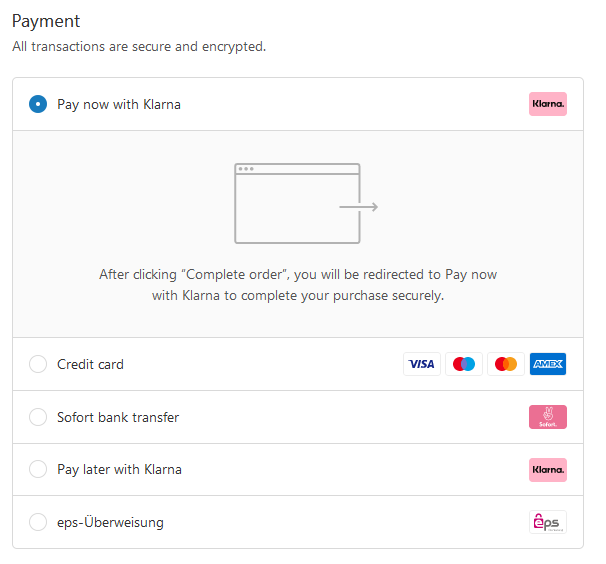Click the pink Sofort logo
This screenshot has height=564, width=606.
click(548, 417)
